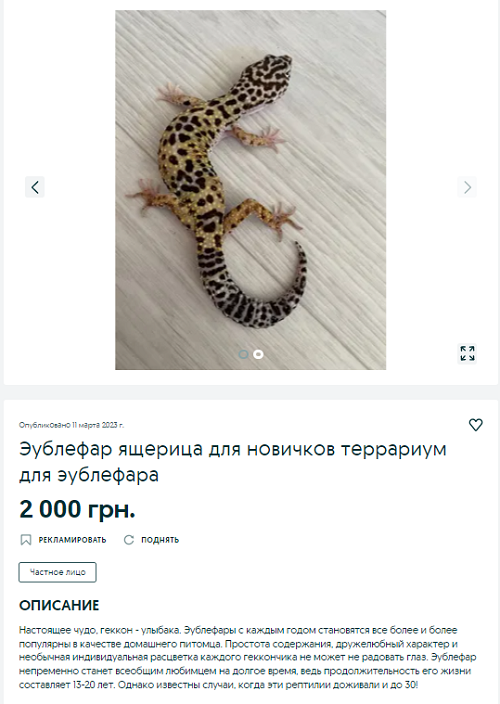500x704 pixels.
Task: Click the Описание heading
Action: tap(59, 605)
